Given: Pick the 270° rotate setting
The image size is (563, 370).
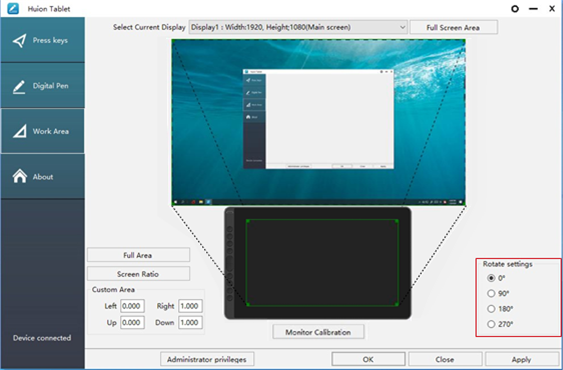Looking at the screenshot, I should tap(491, 324).
